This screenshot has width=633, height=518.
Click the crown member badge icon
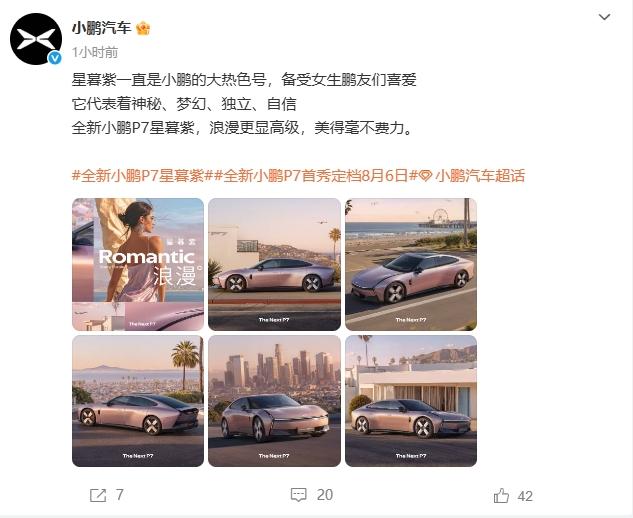pos(143,28)
